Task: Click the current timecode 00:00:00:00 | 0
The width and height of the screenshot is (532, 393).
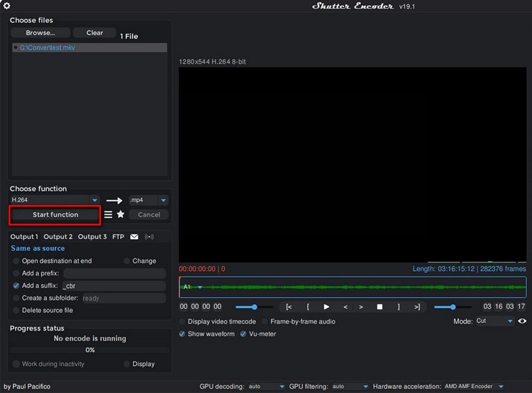Action: 202,269
